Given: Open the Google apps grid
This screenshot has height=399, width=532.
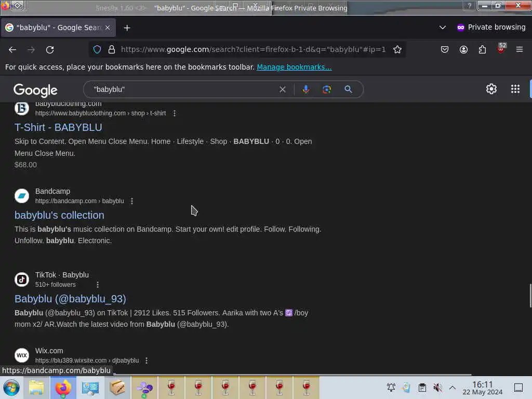Looking at the screenshot, I should (x=515, y=89).
